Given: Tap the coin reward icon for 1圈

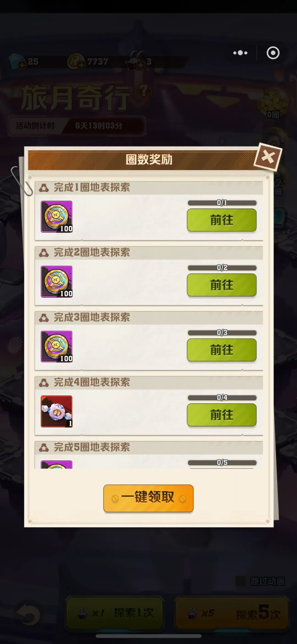Looking at the screenshot, I should [57, 217].
